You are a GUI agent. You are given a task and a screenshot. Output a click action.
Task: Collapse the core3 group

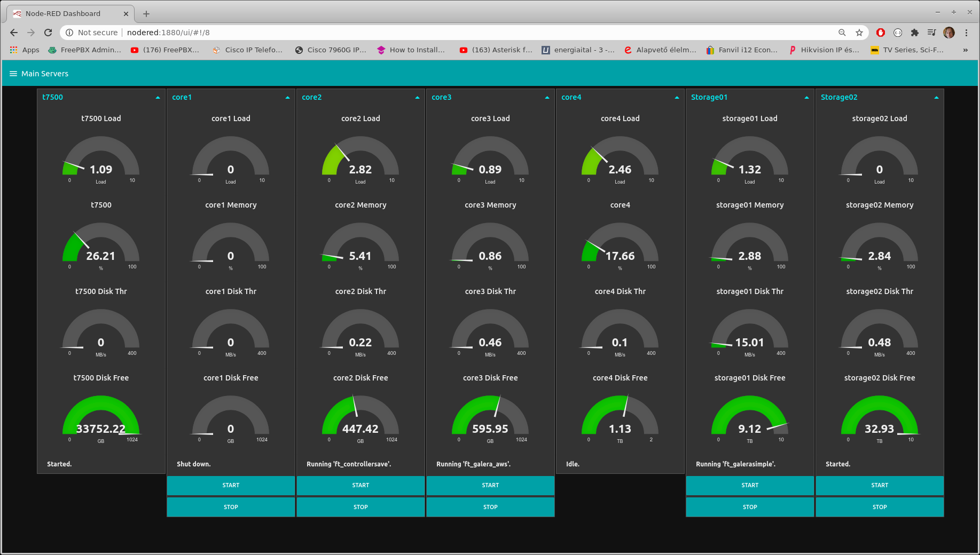pos(547,98)
